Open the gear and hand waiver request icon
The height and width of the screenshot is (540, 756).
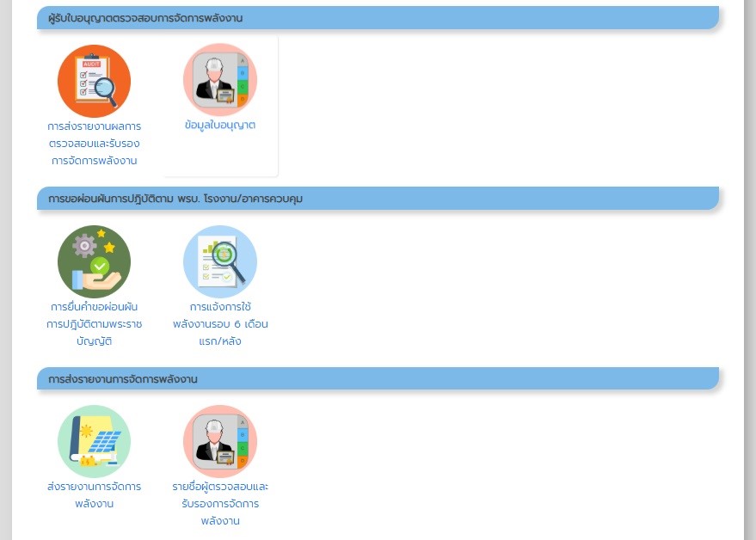click(94, 261)
